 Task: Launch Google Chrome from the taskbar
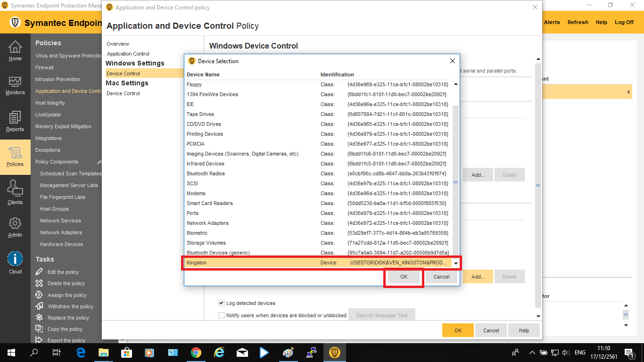[196, 353]
